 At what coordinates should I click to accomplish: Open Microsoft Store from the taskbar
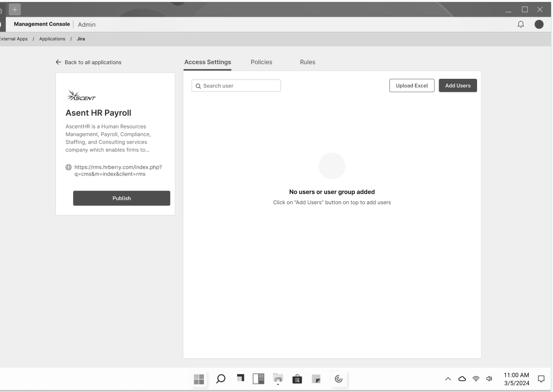coord(297,379)
